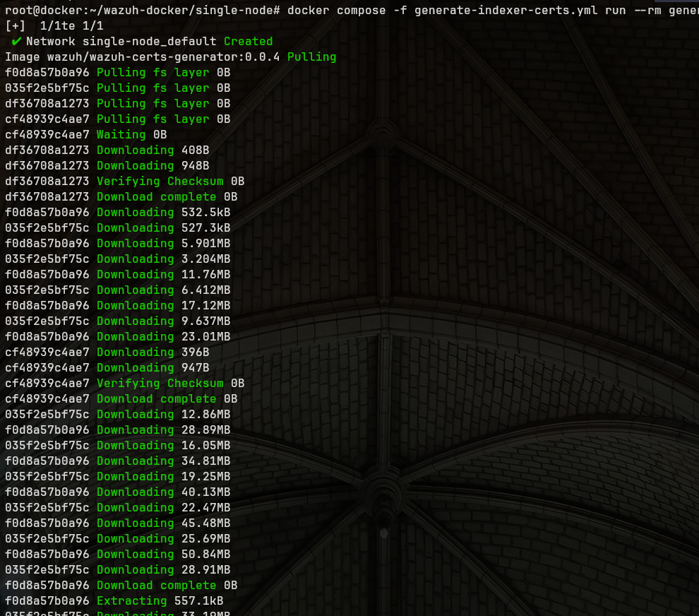Click the Extracting 557.1kB status line
699x616 pixels.
point(162,600)
